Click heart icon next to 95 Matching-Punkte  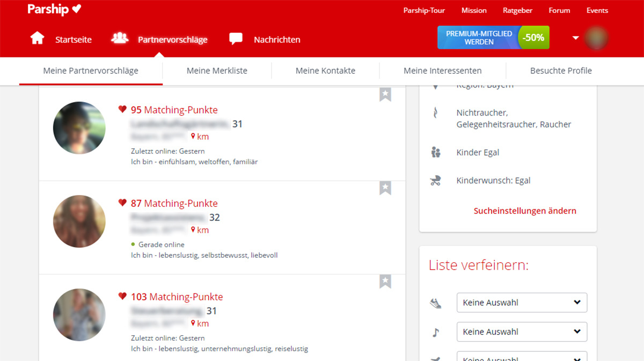[x=122, y=110]
